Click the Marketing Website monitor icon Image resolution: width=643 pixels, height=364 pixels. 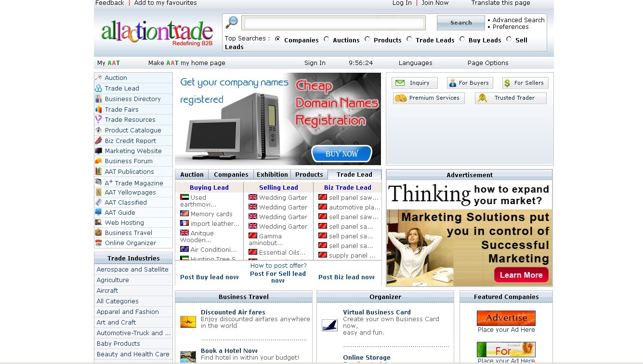99,151
